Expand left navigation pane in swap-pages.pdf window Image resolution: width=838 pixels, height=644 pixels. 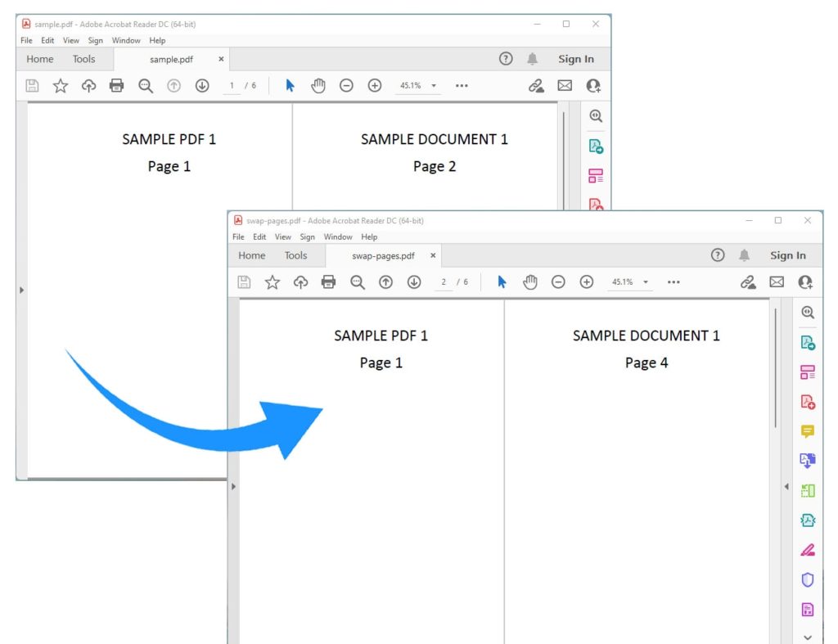233,486
